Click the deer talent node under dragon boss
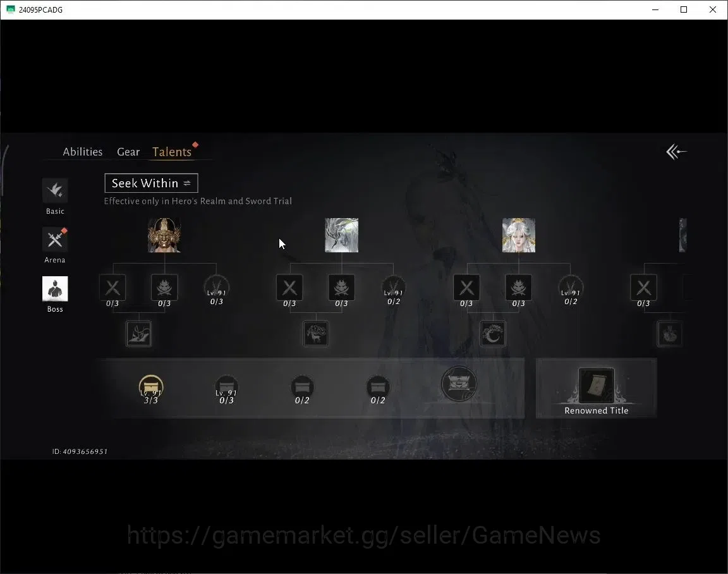Viewport: 728px width, 574px height. [x=316, y=333]
